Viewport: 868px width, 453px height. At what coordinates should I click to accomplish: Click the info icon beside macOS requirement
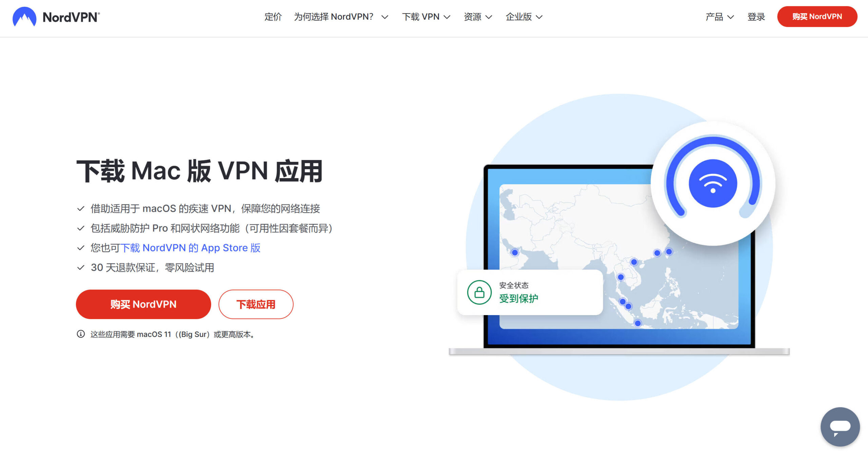[81, 334]
